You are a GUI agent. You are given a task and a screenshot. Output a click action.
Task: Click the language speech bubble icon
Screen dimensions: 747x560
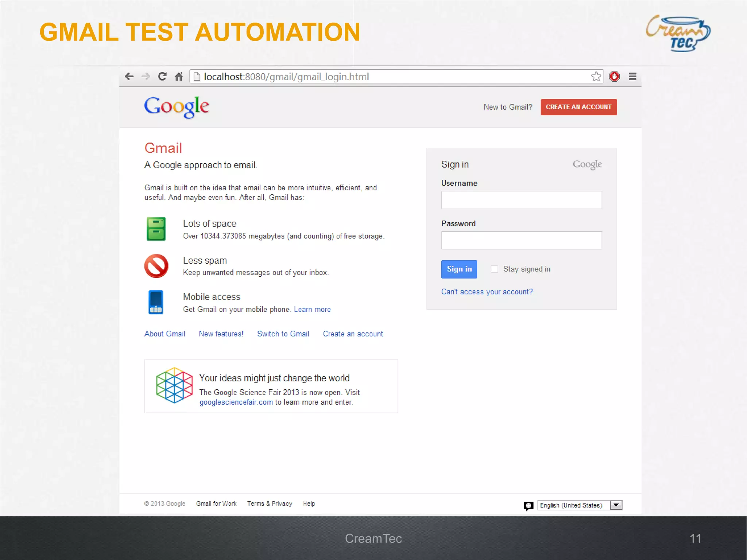(x=529, y=506)
